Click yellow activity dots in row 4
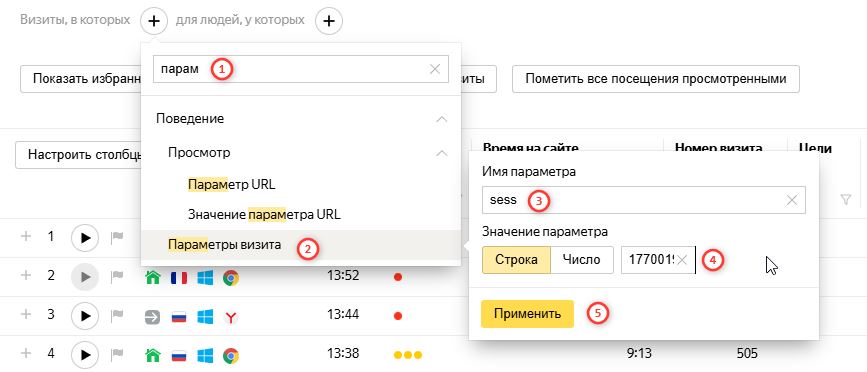 pos(408,355)
